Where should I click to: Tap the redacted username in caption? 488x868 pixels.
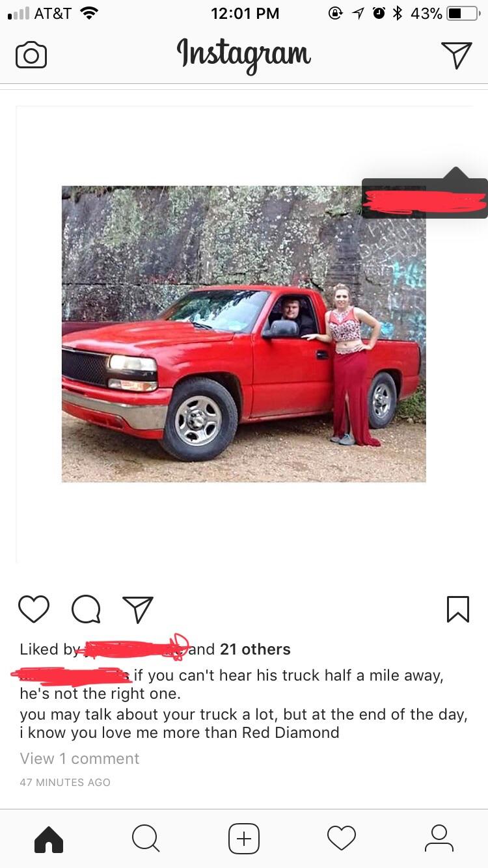(74, 675)
